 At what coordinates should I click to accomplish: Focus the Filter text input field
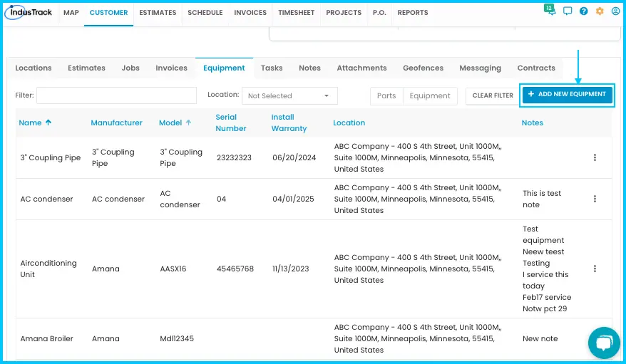pos(117,95)
